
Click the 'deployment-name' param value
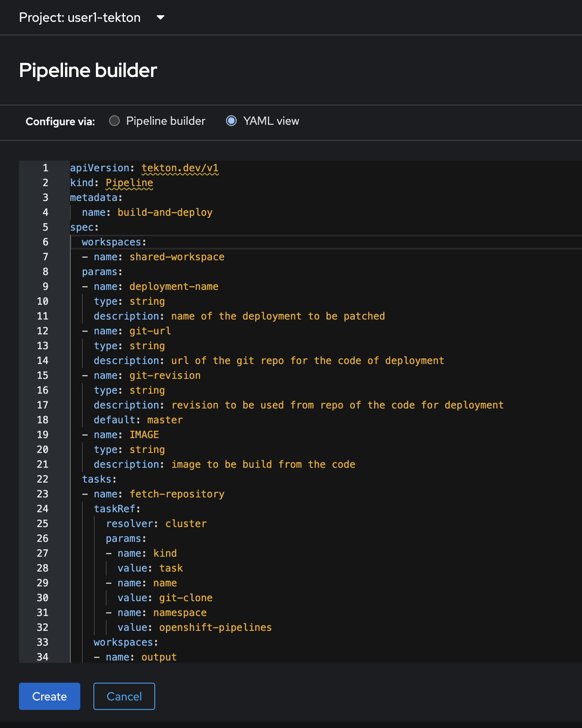pos(174,287)
